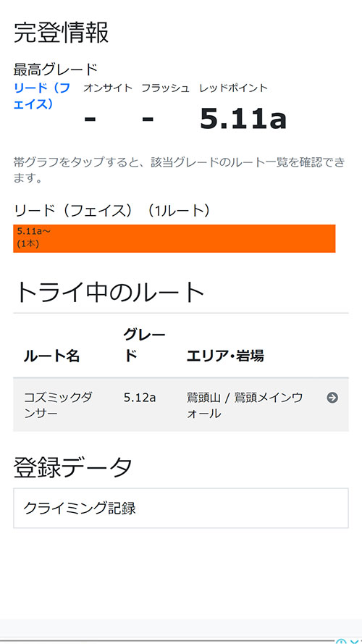
Task: Tap the orange 5.11a～ grade bar
Action: (x=174, y=238)
